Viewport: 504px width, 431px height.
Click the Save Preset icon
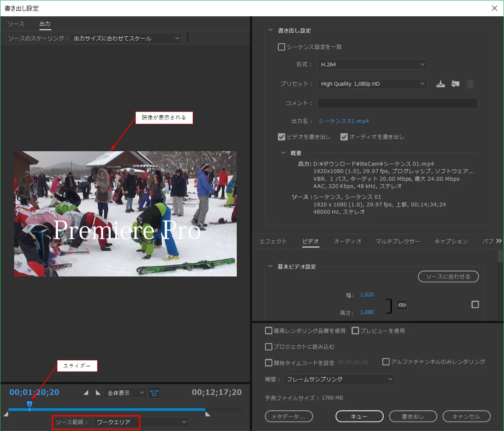tap(440, 84)
